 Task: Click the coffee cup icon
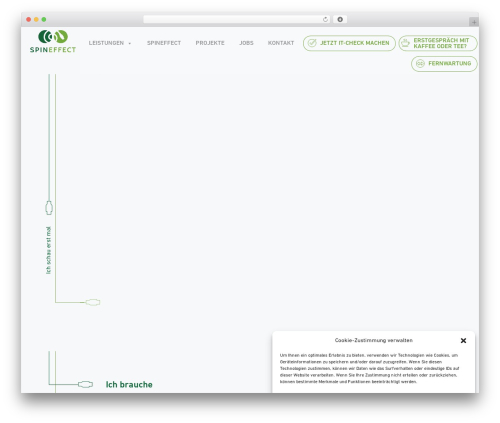[x=405, y=43]
